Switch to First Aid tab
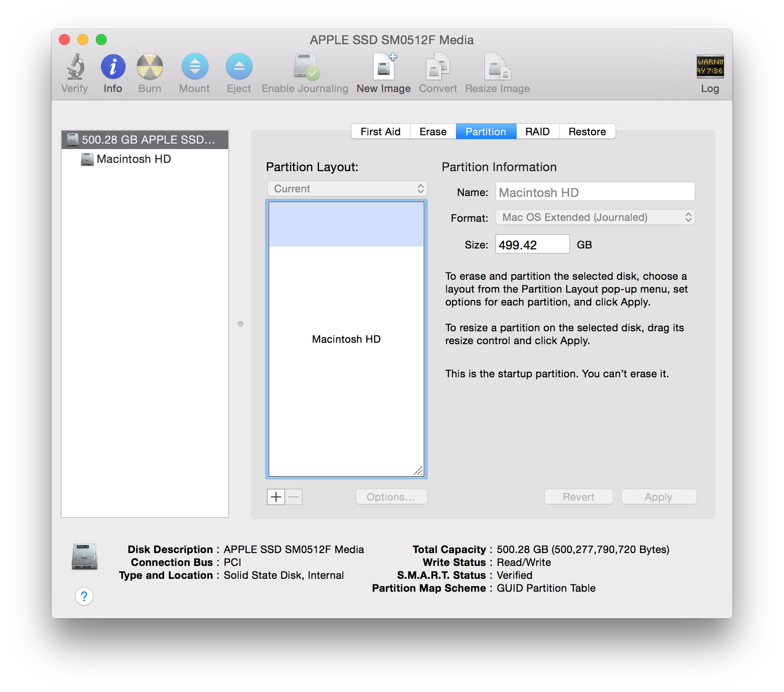Image resolution: width=784 pixels, height=692 pixels. coord(380,132)
